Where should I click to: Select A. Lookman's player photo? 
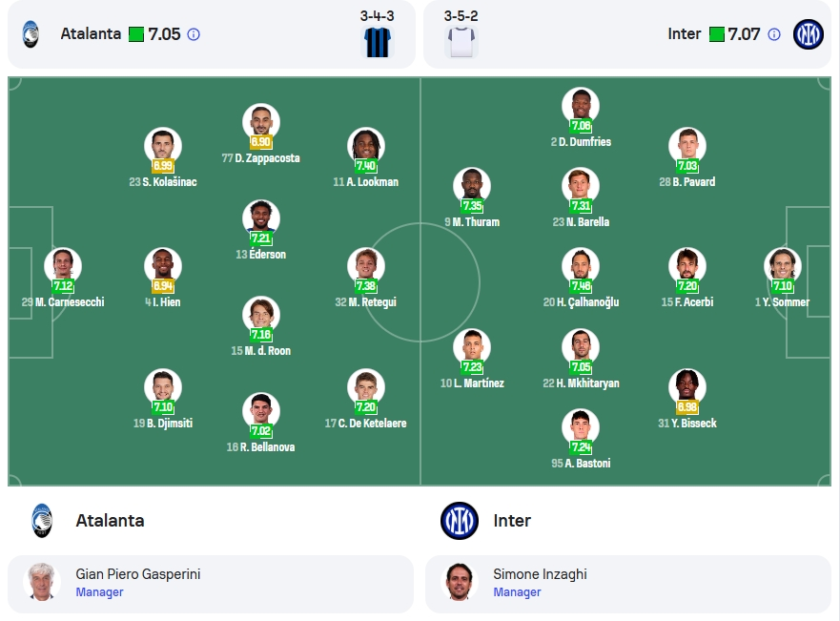(366, 145)
